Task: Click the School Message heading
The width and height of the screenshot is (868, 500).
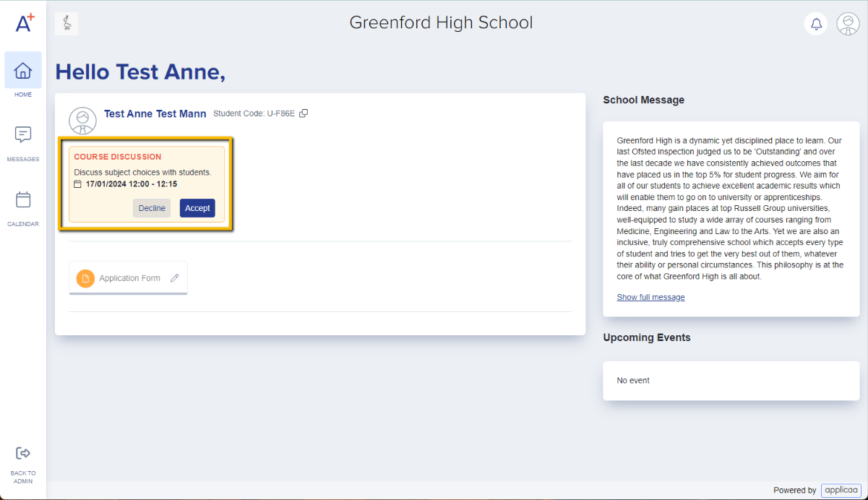Action: pyautogui.click(x=643, y=100)
